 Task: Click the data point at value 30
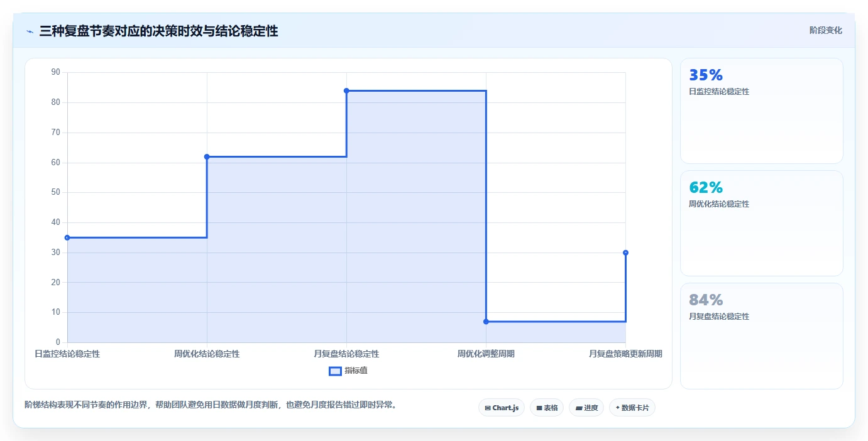click(625, 253)
